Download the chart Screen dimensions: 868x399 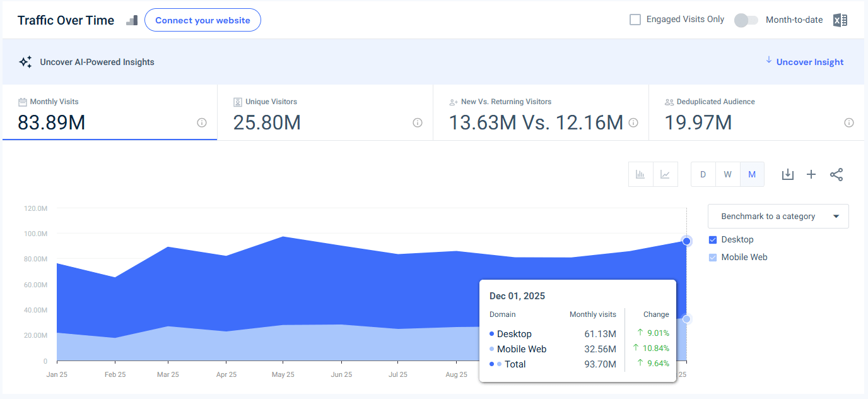pos(787,174)
